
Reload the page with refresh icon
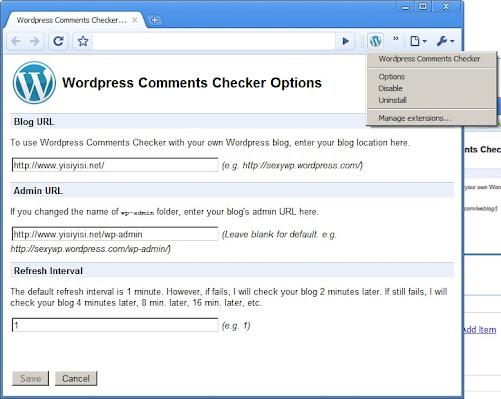59,41
